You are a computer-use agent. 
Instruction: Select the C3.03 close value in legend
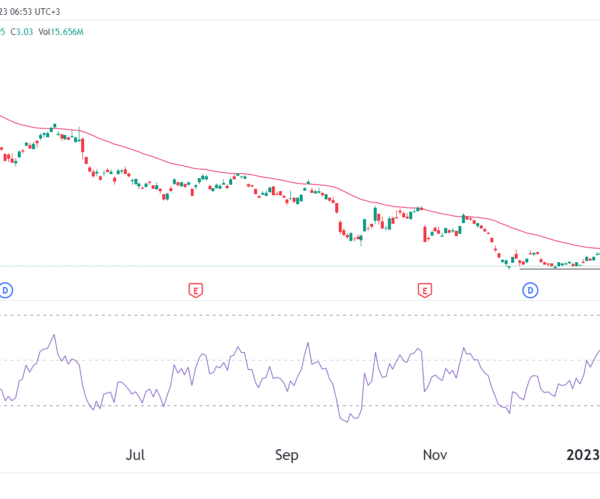point(22,32)
